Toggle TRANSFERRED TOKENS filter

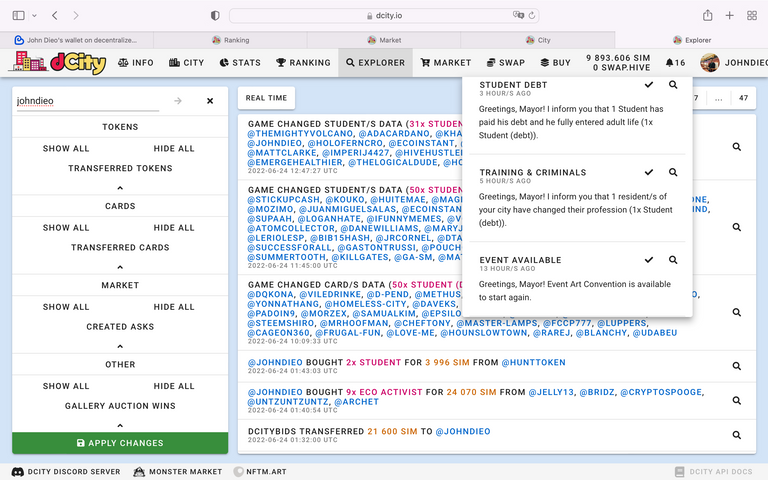pyautogui.click(x=120, y=168)
